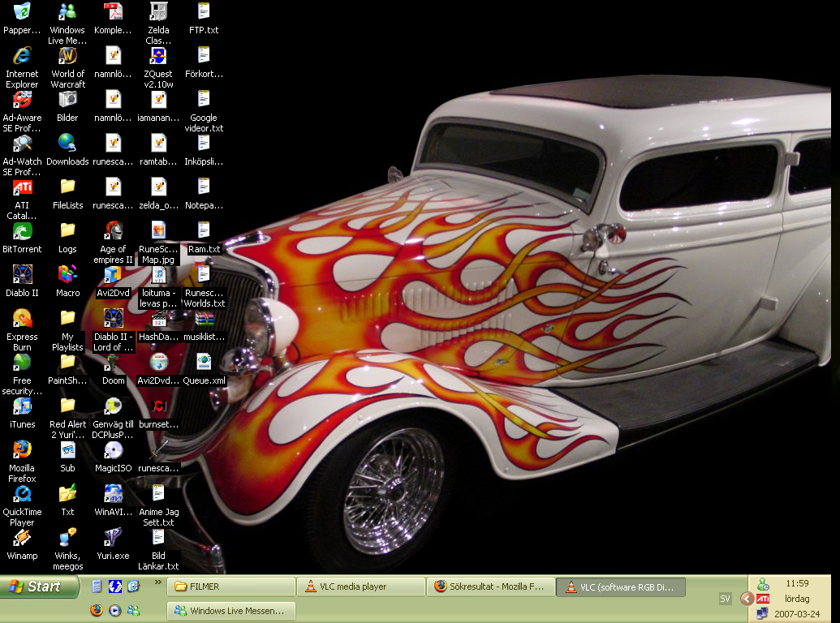The image size is (840, 623).
Task: Select the Age of Empires II icon
Action: (x=113, y=231)
